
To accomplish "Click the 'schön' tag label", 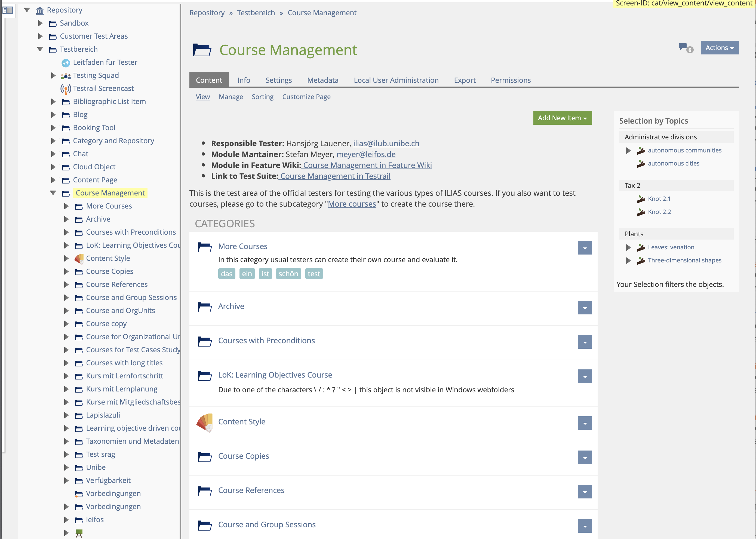I will [288, 274].
